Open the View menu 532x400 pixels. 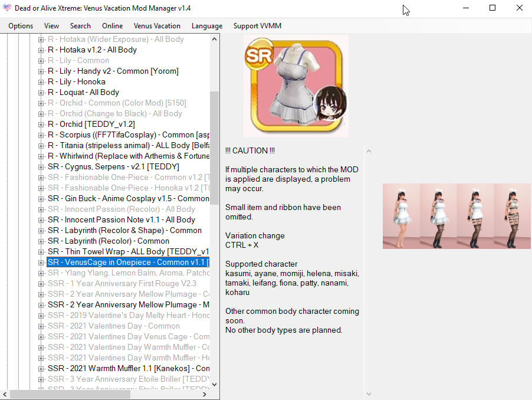point(51,26)
